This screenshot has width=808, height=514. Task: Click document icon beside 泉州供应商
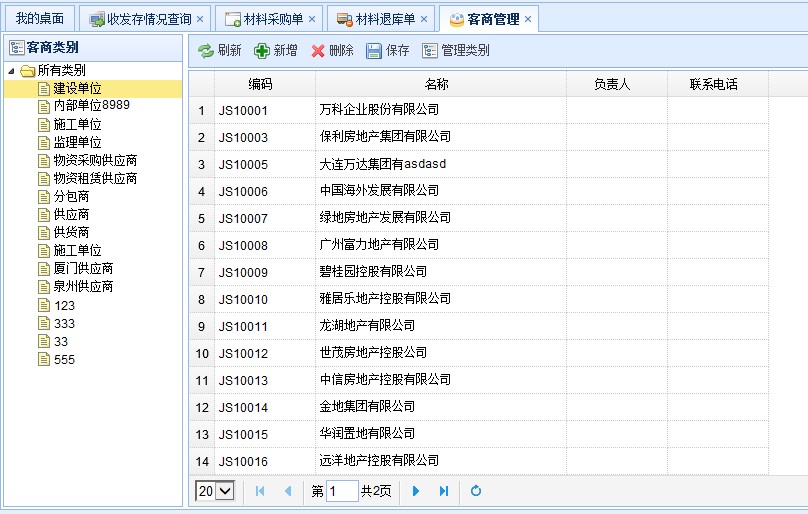click(x=44, y=287)
